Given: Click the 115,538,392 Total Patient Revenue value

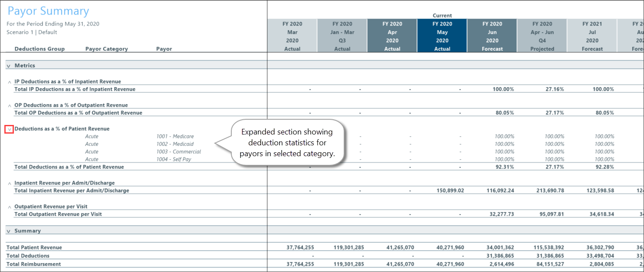Looking at the screenshot, I should click(x=549, y=248).
